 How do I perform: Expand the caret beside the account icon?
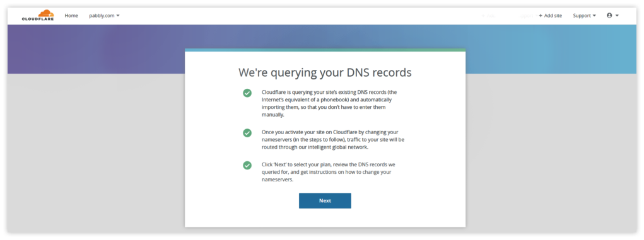[617, 16]
